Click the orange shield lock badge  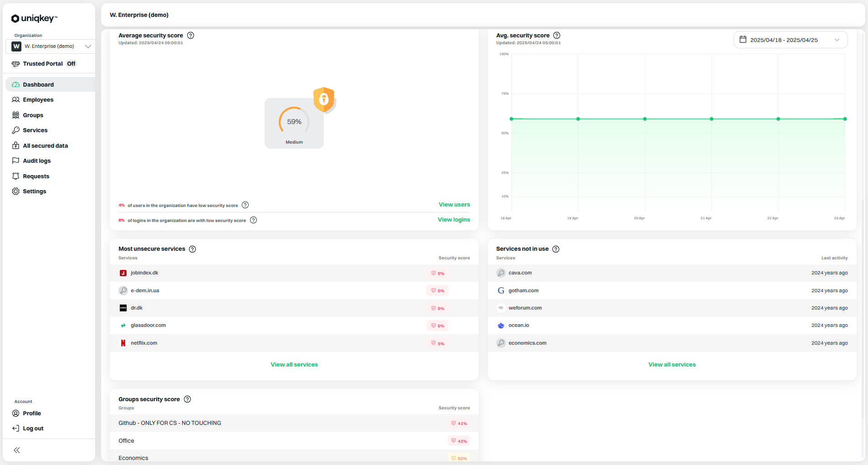pos(324,99)
